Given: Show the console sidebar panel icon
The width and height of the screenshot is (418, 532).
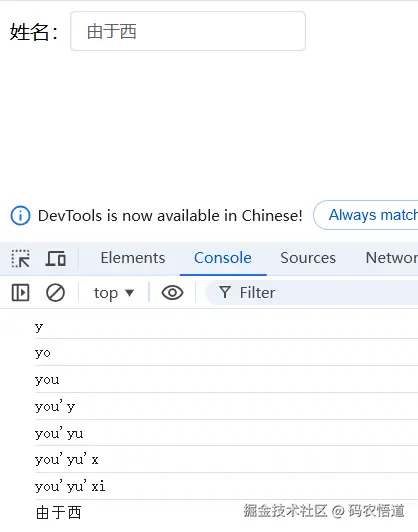Looking at the screenshot, I should tap(20, 293).
